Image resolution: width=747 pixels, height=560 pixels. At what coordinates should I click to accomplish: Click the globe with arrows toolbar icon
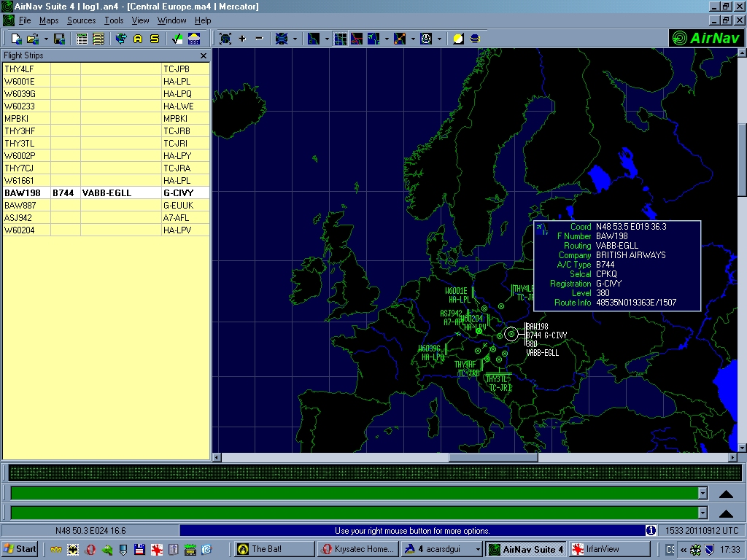click(x=121, y=39)
